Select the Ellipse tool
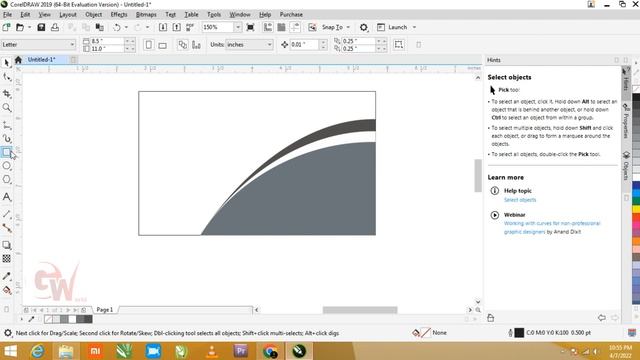The width and height of the screenshot is (640, 360). [x=7, y=166]
